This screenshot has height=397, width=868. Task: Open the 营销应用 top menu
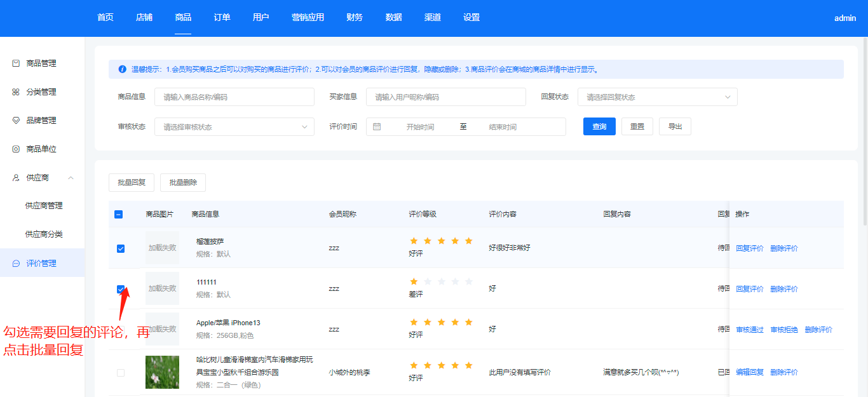point(308,18)
